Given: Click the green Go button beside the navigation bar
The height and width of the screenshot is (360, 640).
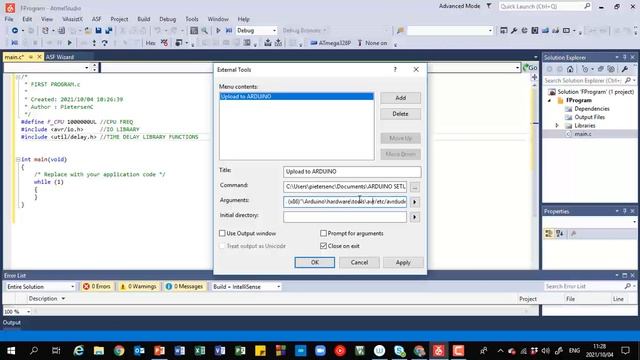Looking at the screenshot, I should tap(530, 68).
